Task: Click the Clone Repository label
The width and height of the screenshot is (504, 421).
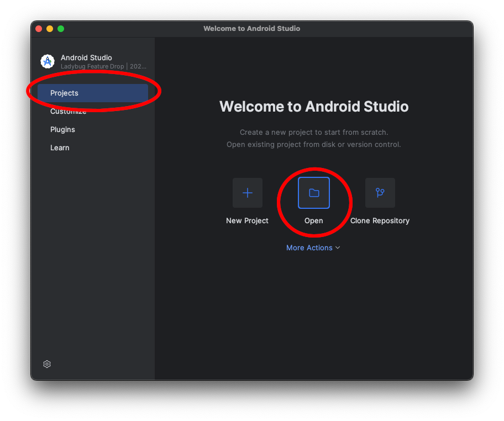Action: (x=380, y=221)
